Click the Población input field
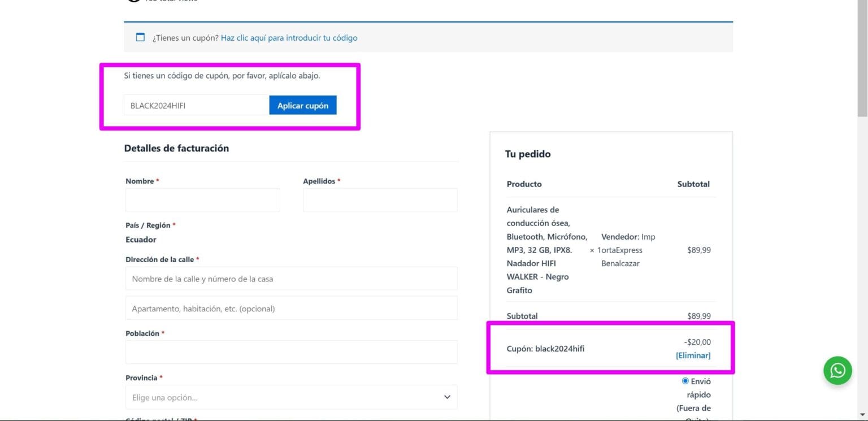868x421 pixels. 291,352
